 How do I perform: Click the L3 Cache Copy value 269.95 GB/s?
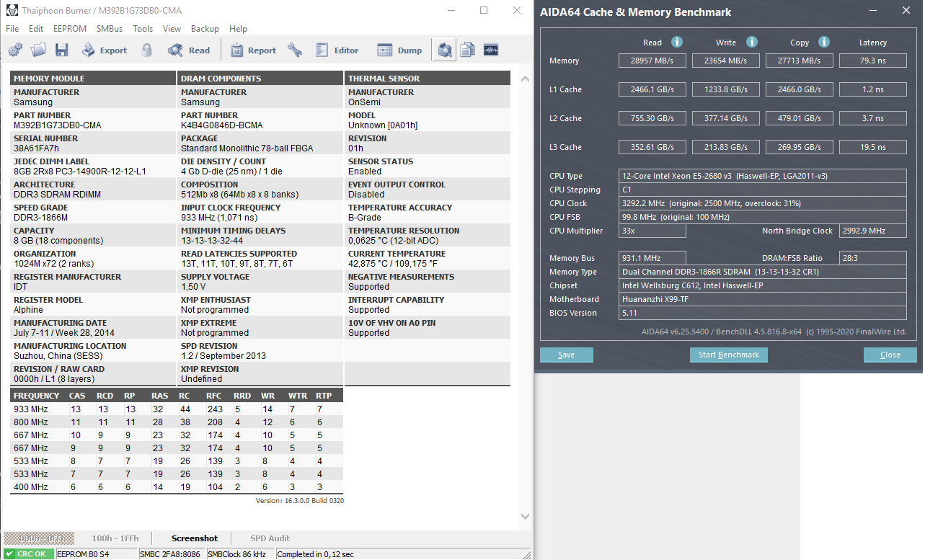(800, 147)
